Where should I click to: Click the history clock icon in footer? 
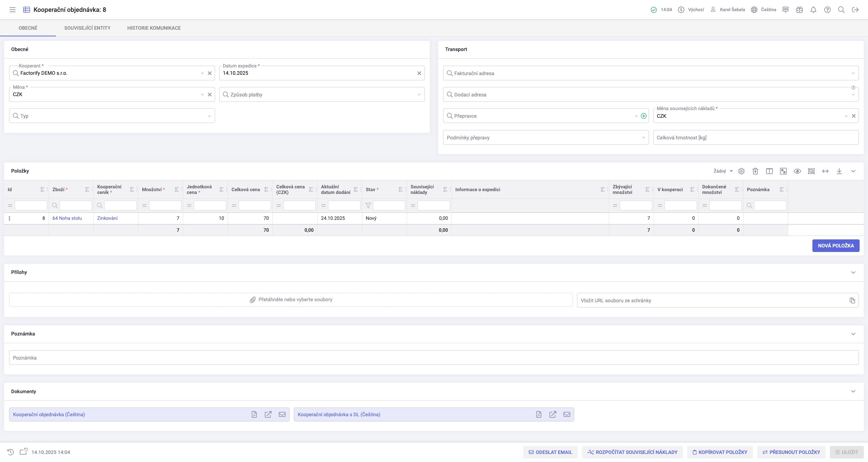[x=10, y=452]
